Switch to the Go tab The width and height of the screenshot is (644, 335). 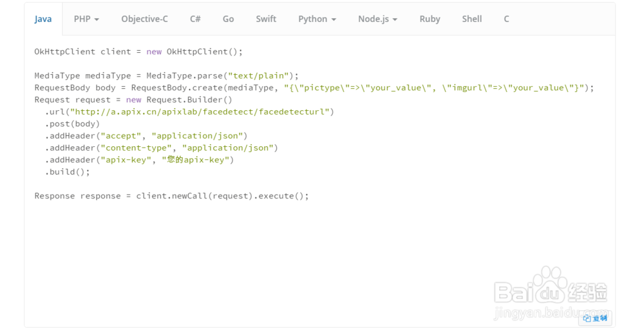tap(228, 19)
